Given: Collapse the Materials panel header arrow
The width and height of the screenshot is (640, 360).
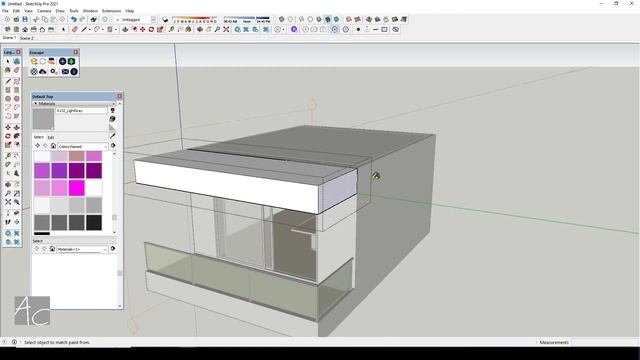Looking at the screenshot, I should [36, 104].
